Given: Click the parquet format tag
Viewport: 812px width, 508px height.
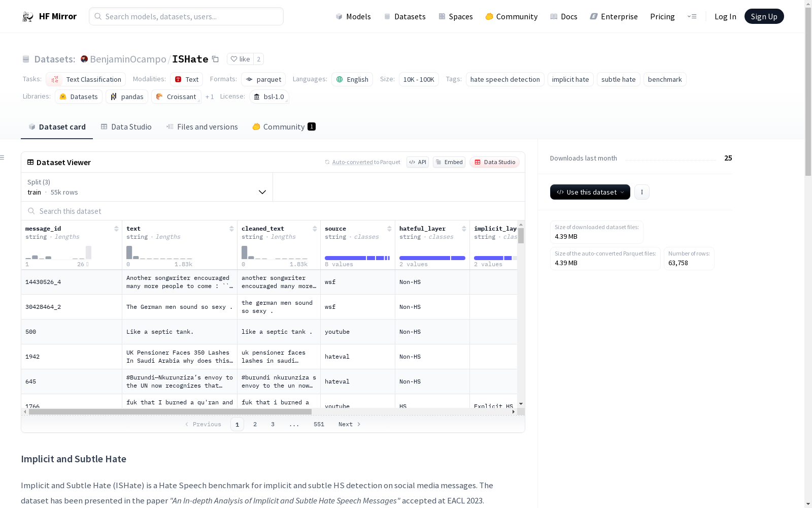Looking at the screenshot, I should coord(263,79).
